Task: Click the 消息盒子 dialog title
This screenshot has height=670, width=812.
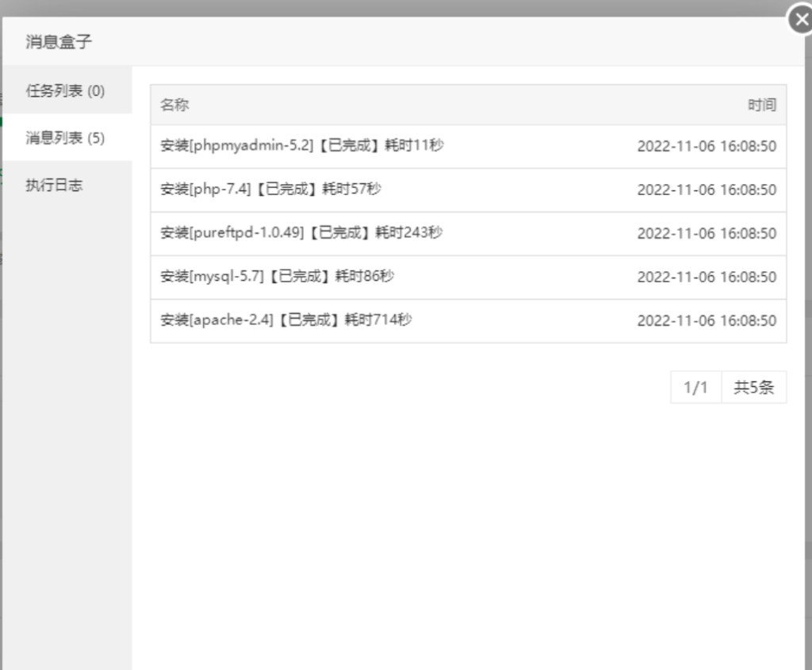Action: tap(59, 42)
